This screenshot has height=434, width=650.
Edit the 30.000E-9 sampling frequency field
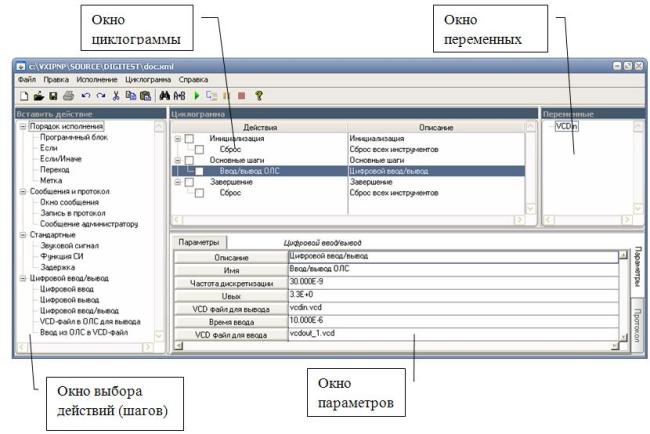point(454,282)
